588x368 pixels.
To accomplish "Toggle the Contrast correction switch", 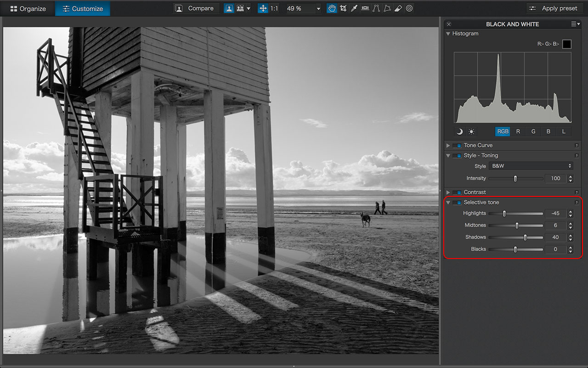I will pyautogui.click(x=457, y=192).
